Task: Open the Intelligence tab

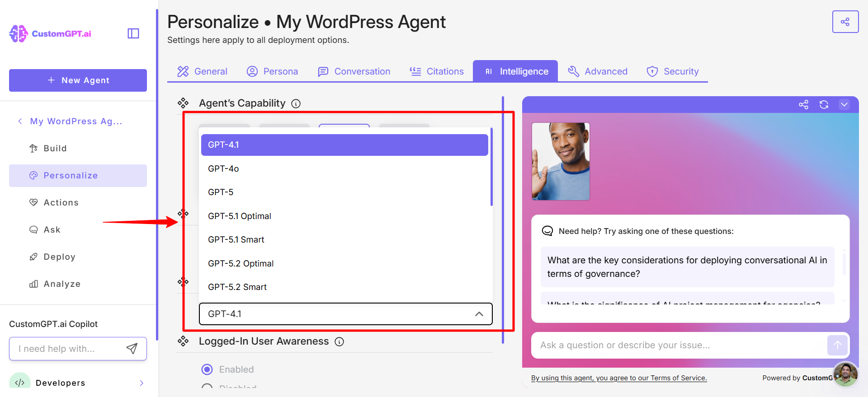Action: (515, 71)
